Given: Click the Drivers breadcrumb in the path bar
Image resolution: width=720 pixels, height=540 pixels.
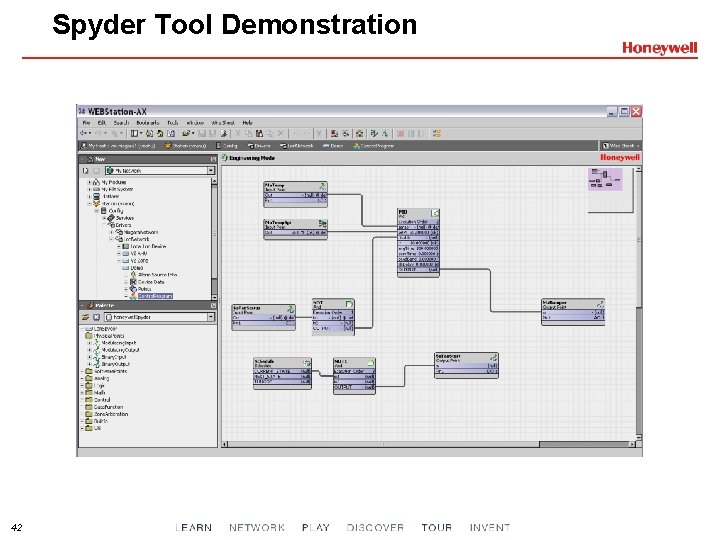Looking at the screenshot, I should coord(259,146).
